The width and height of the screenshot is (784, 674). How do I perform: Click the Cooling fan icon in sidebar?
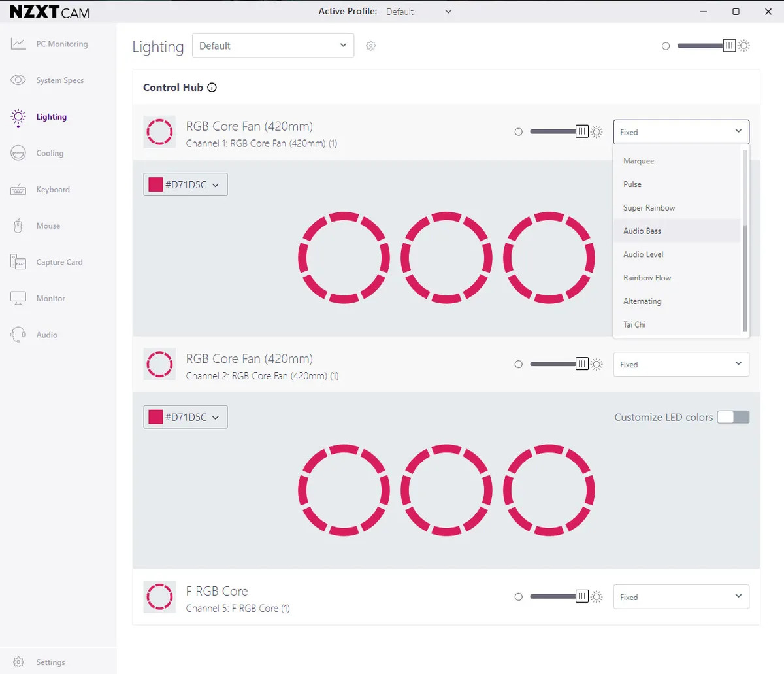(x=18, y=153)
